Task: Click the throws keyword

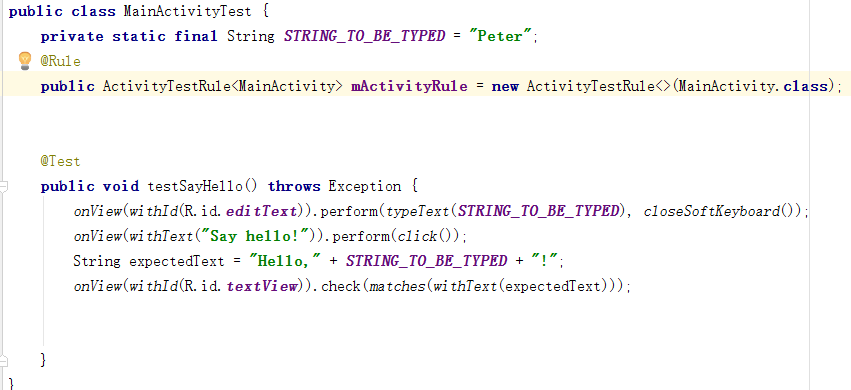Action: (x=294, y=187)
